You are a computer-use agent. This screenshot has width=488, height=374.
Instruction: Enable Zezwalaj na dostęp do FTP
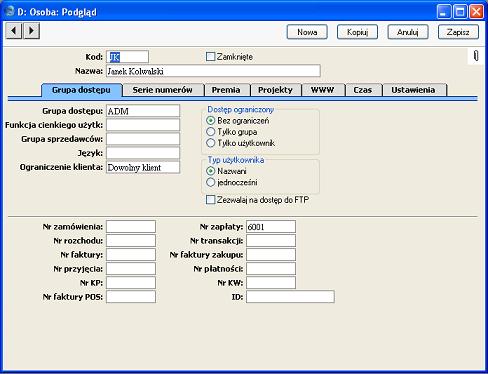[x=210, y=200]
